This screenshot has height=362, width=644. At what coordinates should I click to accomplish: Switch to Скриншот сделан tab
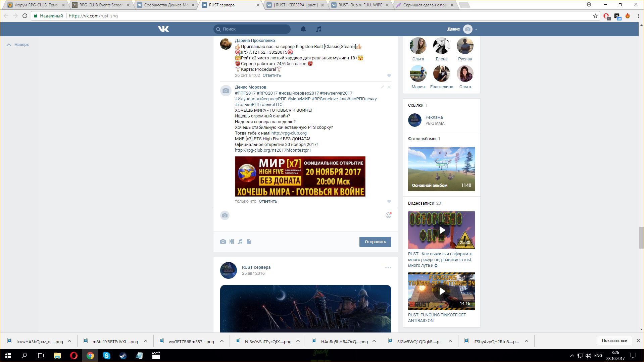click(x=425, y=5)
